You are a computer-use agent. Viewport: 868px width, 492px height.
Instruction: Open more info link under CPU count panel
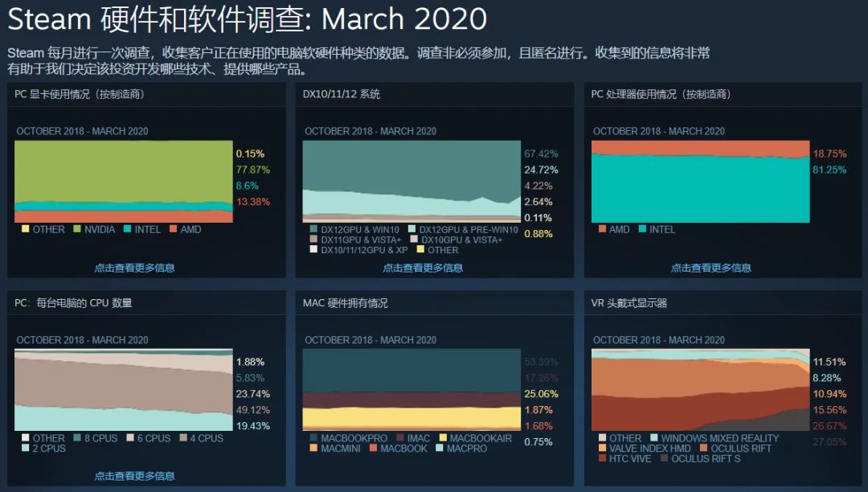(x=134, y=476)
